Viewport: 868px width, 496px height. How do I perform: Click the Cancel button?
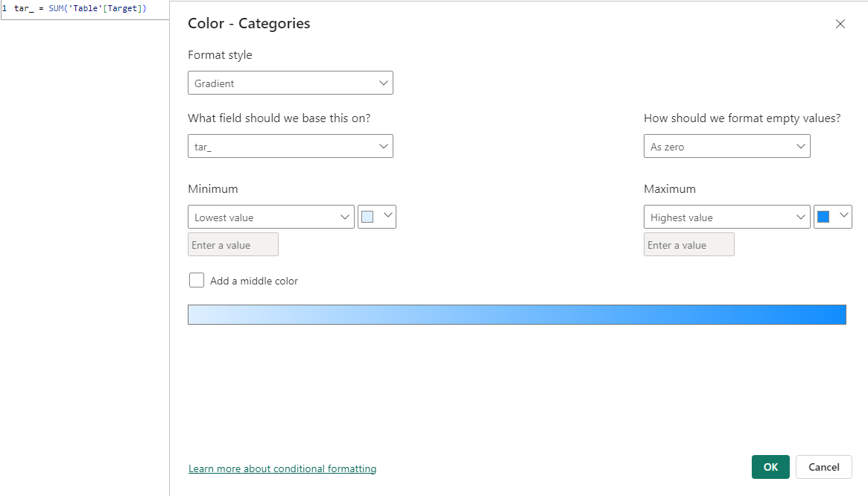point(824,467)
